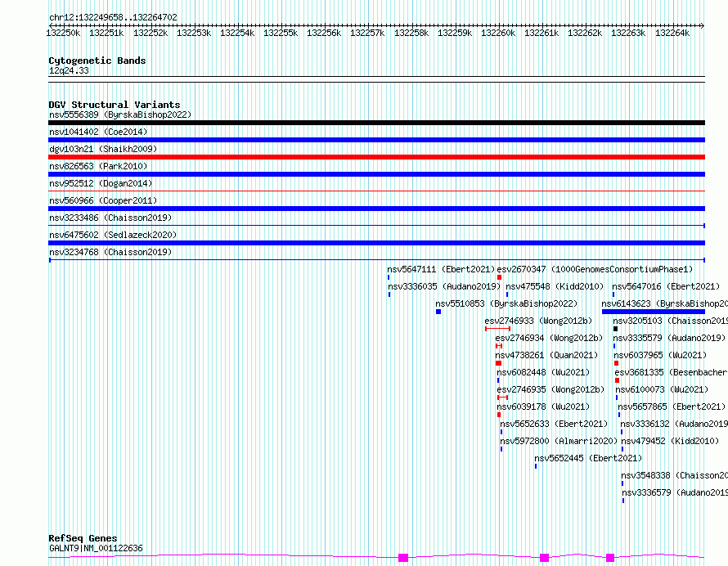The image size is (728, 566).
Task: Select the DGV Structural Variants track title
Action: click(115, 105)
